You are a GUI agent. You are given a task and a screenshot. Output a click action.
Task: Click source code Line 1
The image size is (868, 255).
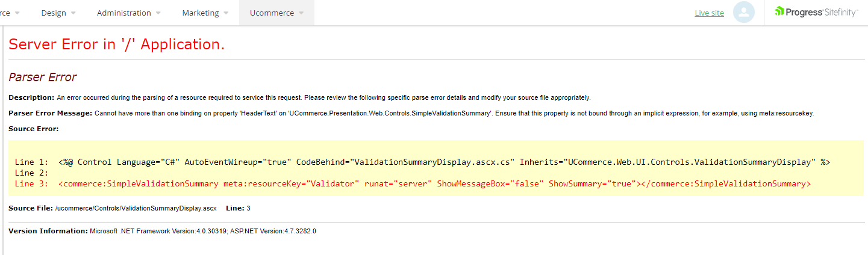422,162
